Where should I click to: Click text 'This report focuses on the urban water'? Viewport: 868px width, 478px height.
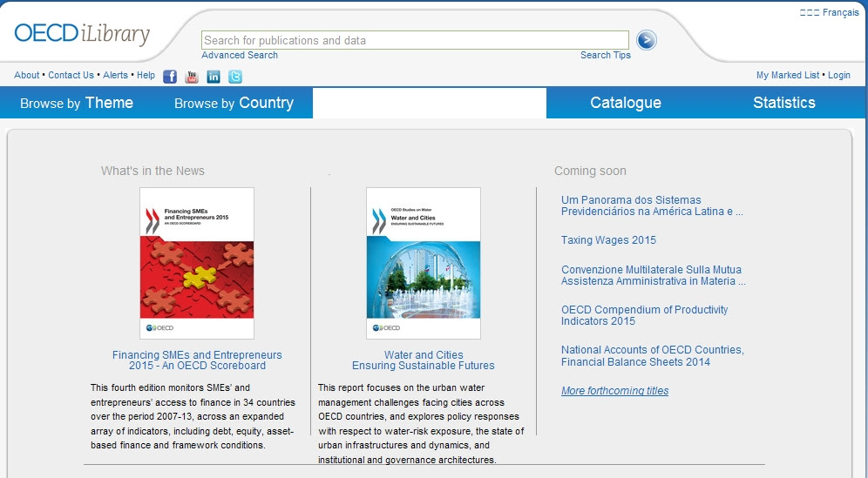click(x=402, y=387)
